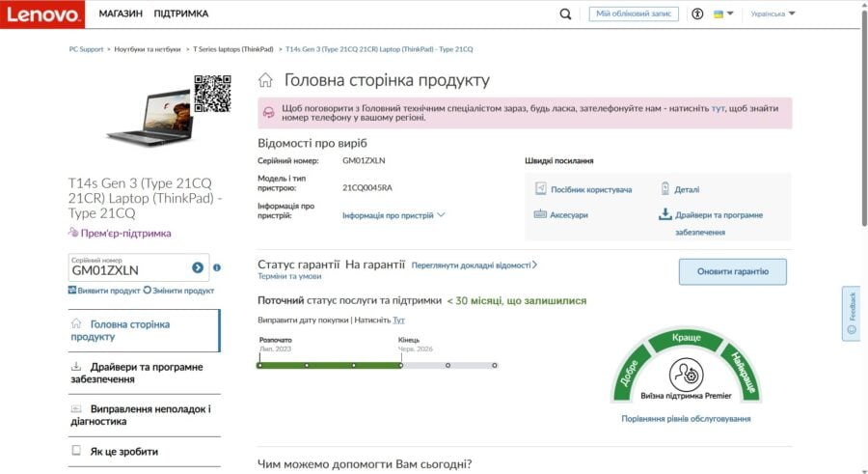Click the Деталі document icon

(x=665, y=188)
